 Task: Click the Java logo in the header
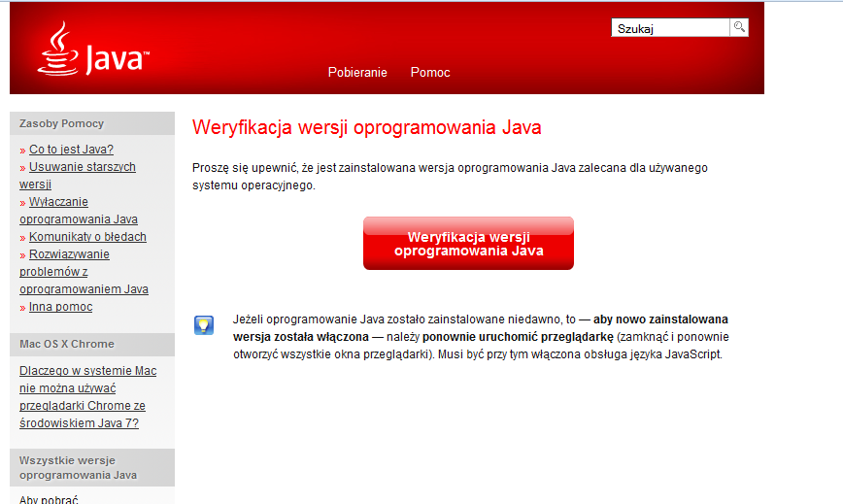93,49
